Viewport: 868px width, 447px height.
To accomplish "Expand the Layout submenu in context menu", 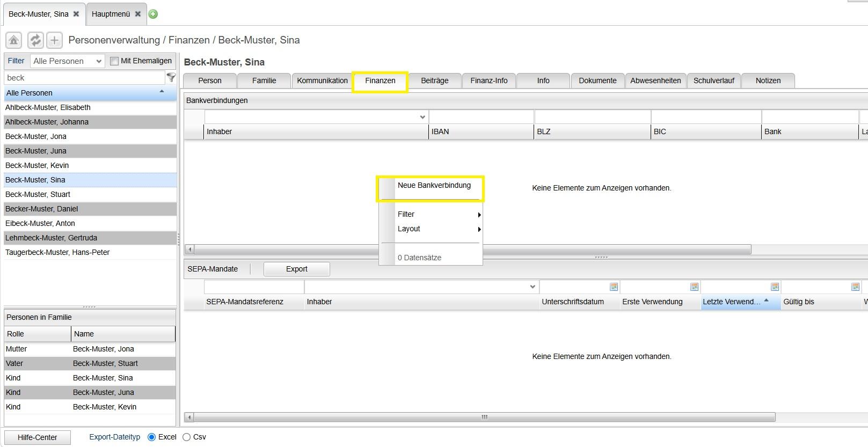I will pos(438,229).
